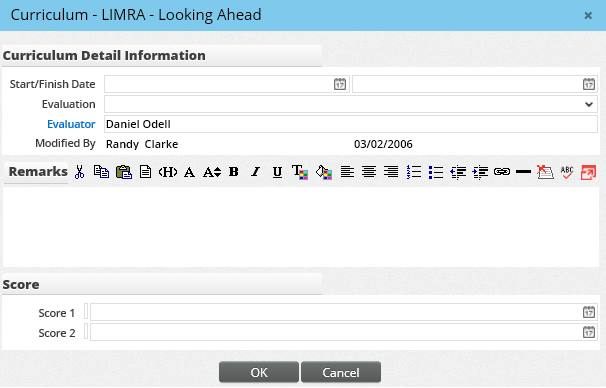Screen dimensions: 606x388
Task: Open the font size A with arrows icon
Action: [x=212, y=172]
